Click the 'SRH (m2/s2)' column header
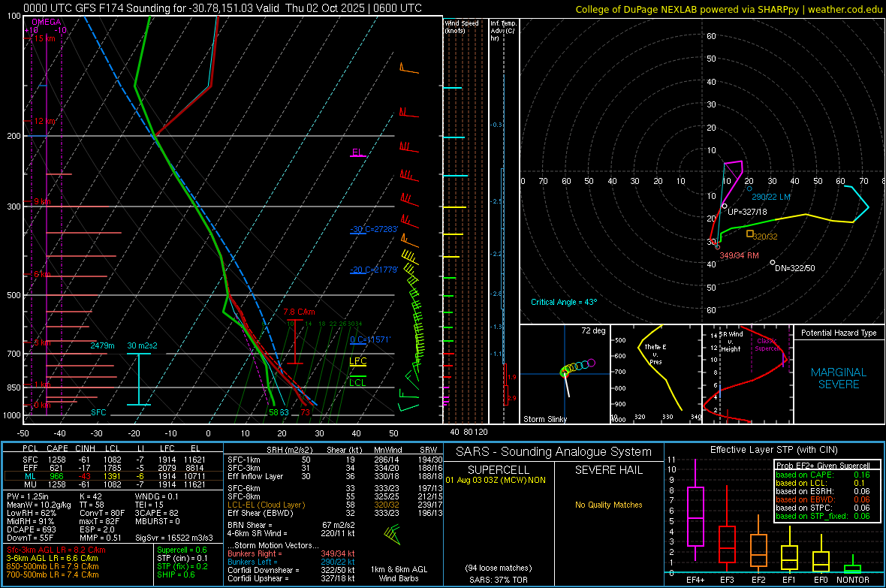Screen dimensions: 886x588 (289, 450)
